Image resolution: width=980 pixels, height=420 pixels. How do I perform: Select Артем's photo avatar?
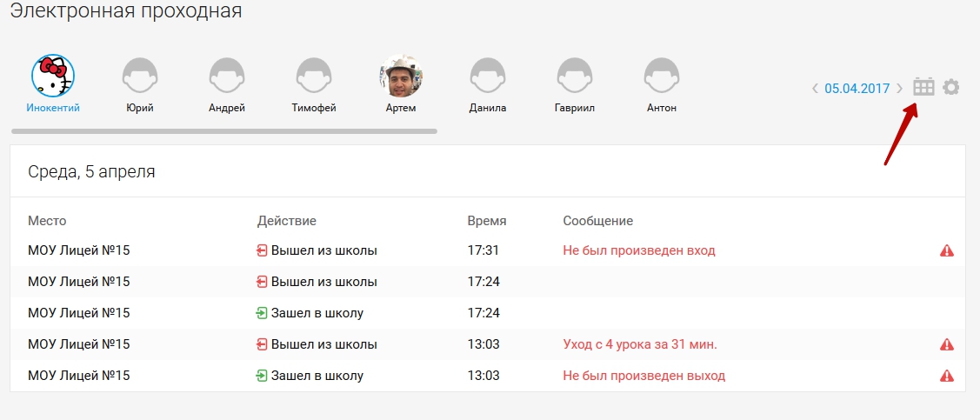[401, 76]
